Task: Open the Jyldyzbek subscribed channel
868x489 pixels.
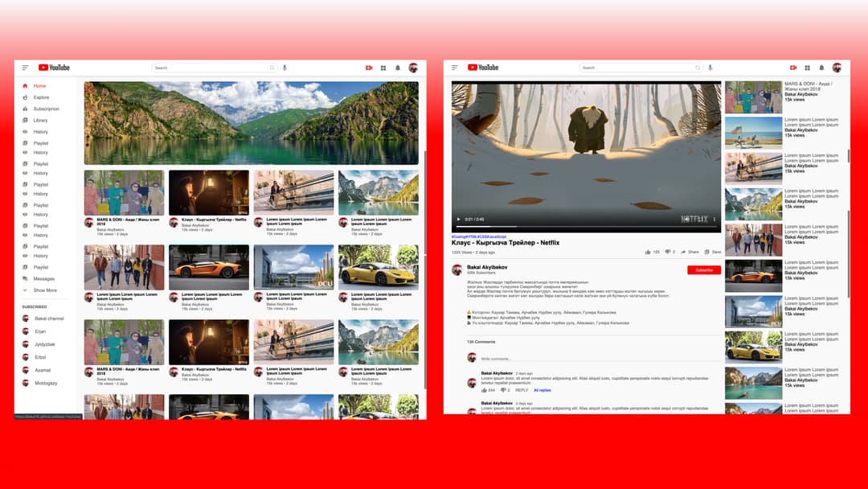Action: pyautogui.click(x=39, y=344)
